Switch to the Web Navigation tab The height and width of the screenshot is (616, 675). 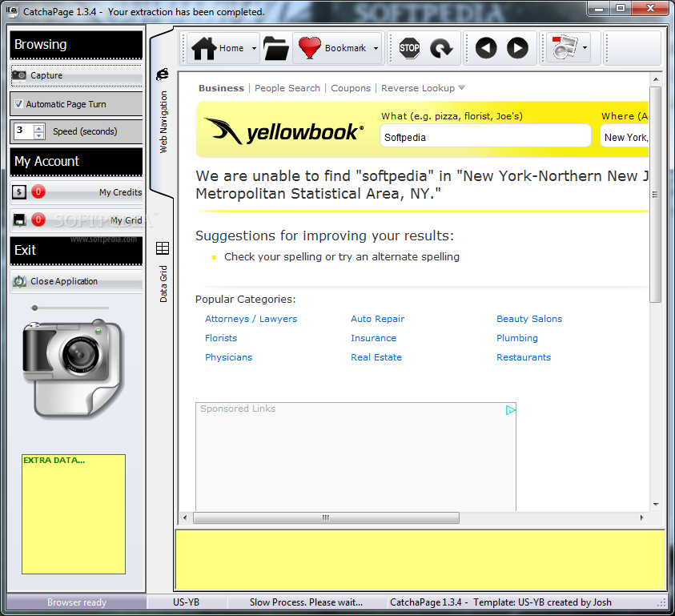tap(163, 112)
